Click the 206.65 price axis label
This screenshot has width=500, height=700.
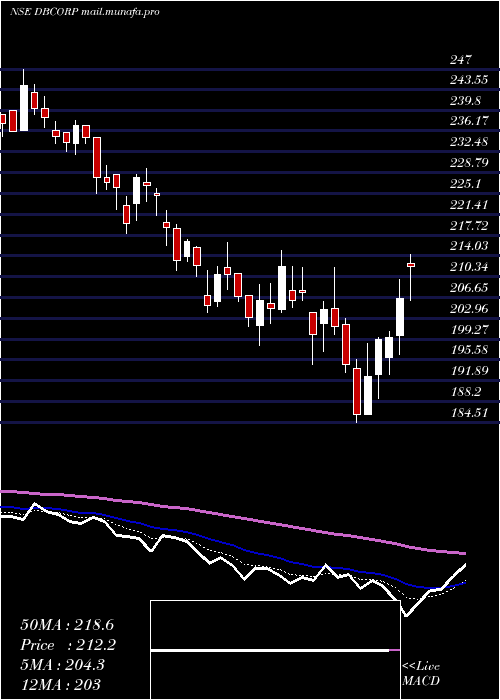point(469,288)
